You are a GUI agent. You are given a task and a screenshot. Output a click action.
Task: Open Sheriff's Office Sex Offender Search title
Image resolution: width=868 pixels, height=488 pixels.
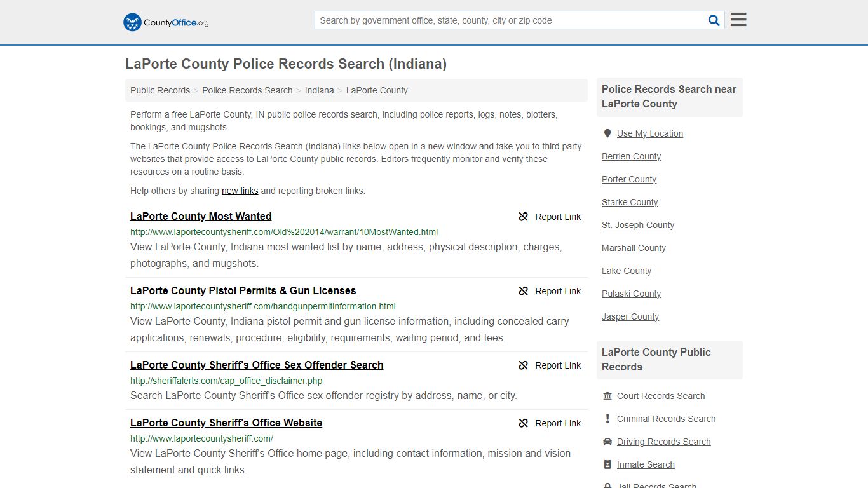[x=257, y=365]
